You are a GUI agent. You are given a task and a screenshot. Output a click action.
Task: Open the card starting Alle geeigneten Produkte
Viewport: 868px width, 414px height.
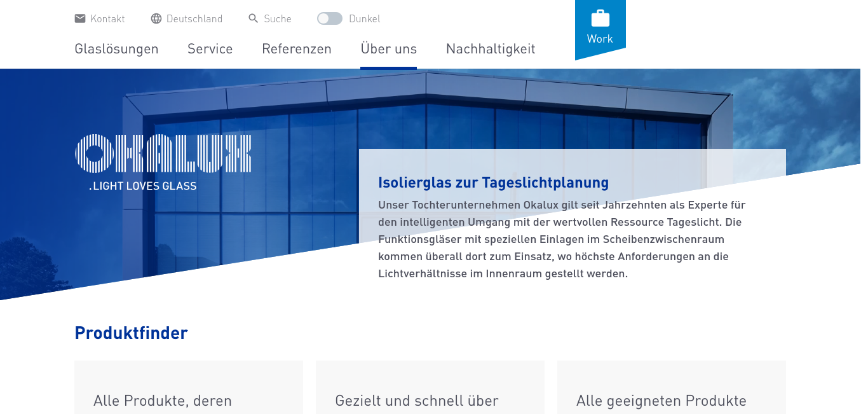672,387
